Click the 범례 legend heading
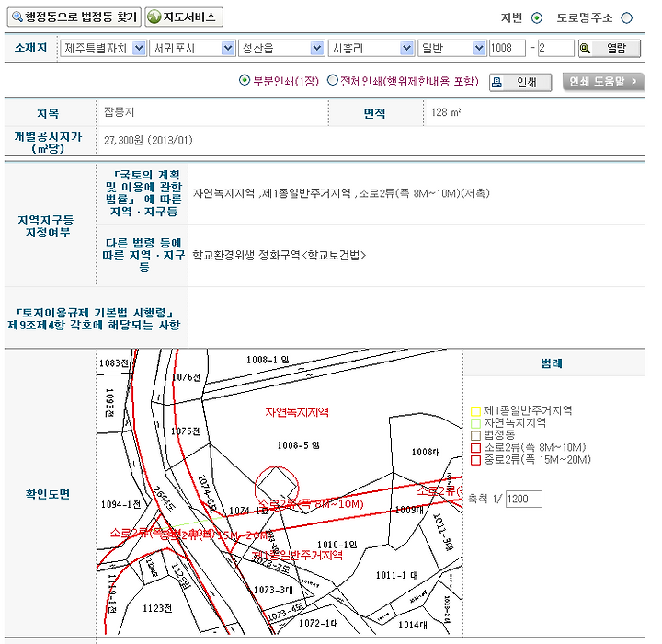This screenshot has height=644, width=662. tap(552, 363)
